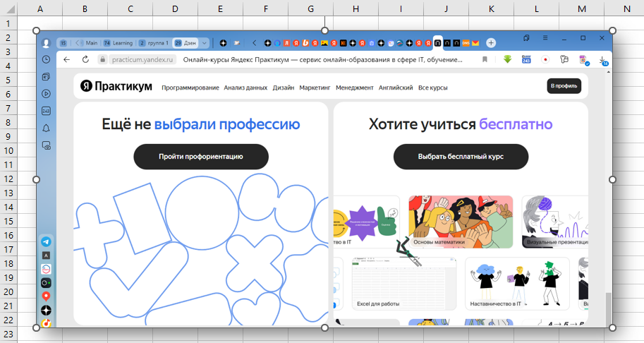The image size is (644, 343).
Task: Open Yandex Music icon at sidebar bottom
Action: coord(46,323)
